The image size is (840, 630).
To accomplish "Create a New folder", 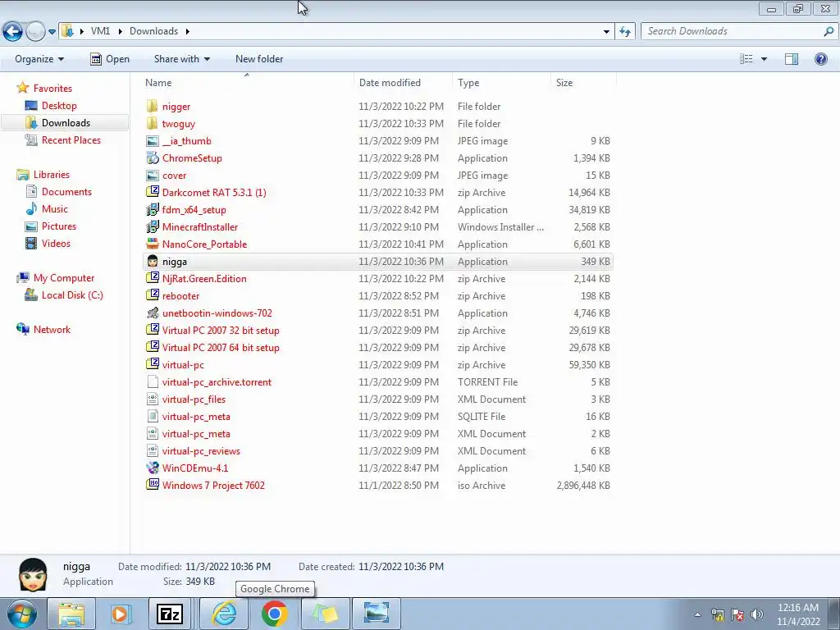I will tap(259, 59).
